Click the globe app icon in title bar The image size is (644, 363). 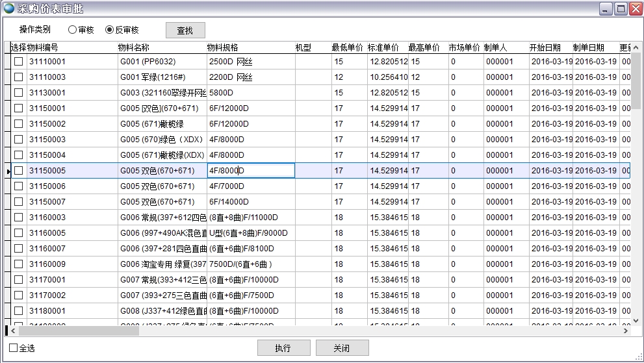9,8
